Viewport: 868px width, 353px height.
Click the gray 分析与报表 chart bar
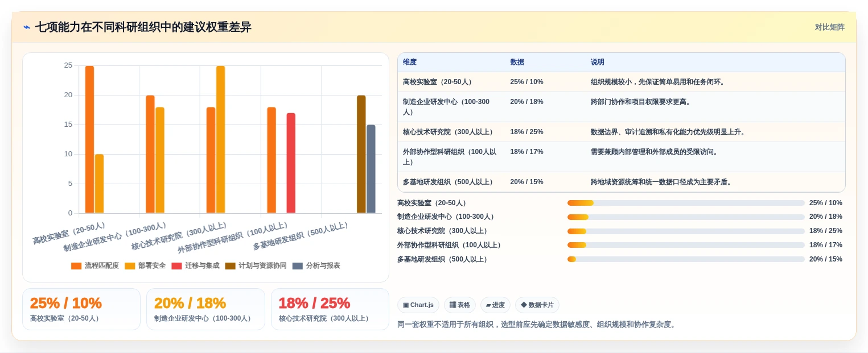pyautogui.click(x=371, y=169)
